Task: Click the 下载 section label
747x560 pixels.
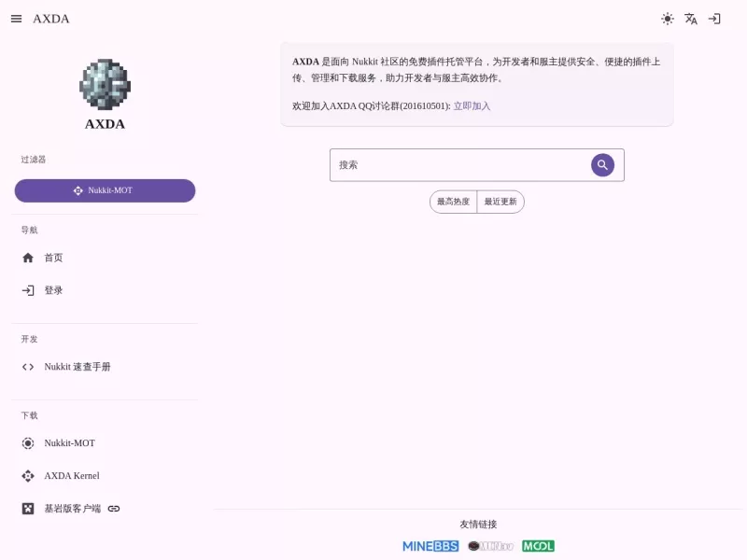Action: 29,415
